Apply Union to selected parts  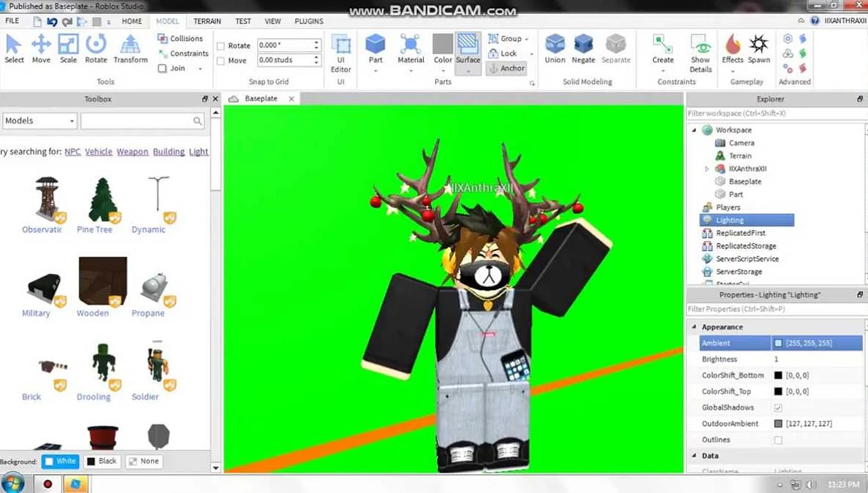[555, 49]
